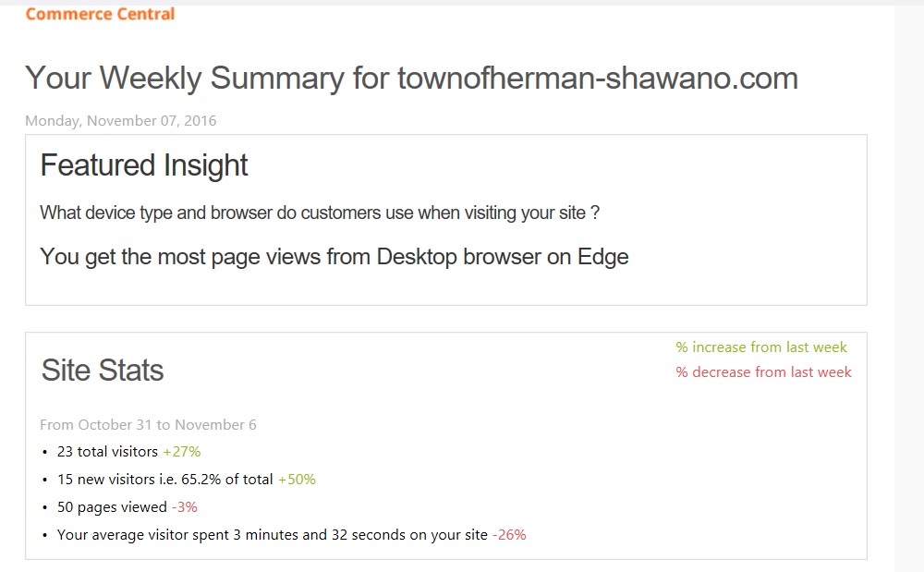
Task: Click the Featured Insight heading
Action: click(144, 165)
